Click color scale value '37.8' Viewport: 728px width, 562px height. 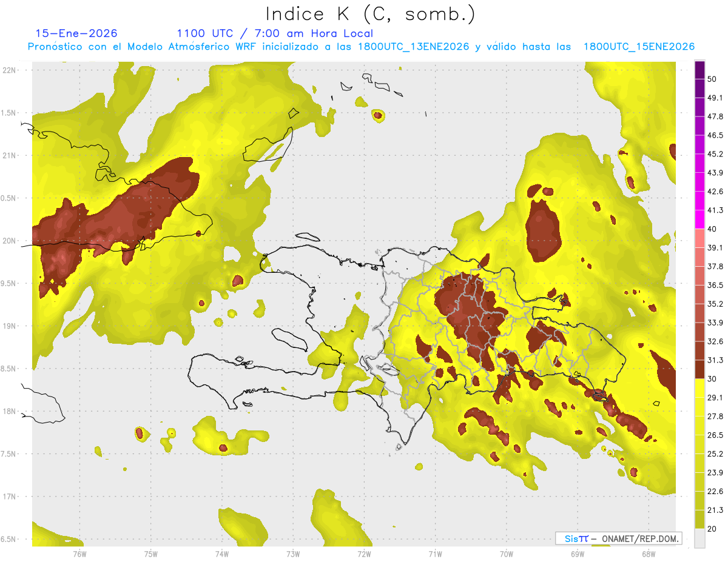[x=715, y=266]
